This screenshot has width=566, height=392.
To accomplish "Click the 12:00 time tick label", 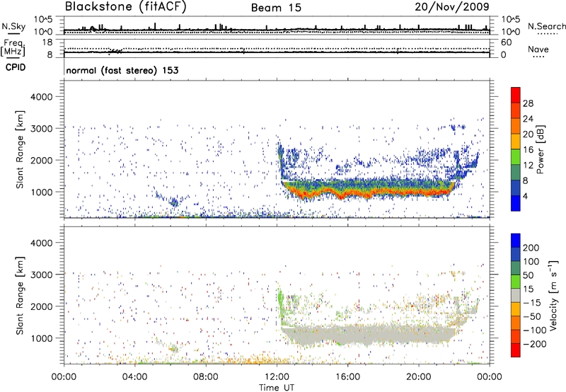I will [277, 377].
